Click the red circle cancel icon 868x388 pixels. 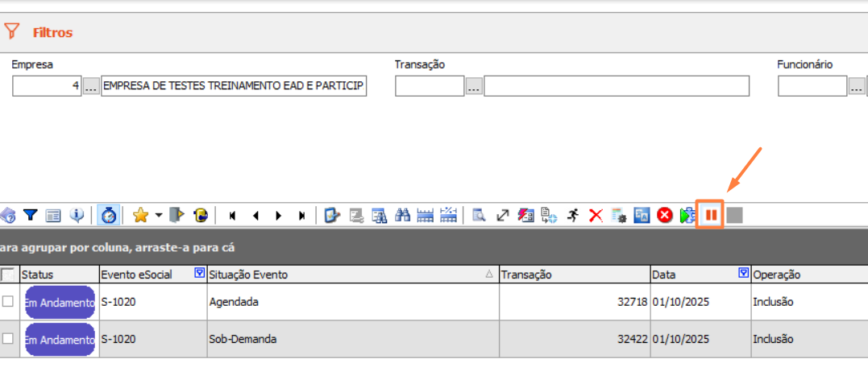[x=665, y=215]
